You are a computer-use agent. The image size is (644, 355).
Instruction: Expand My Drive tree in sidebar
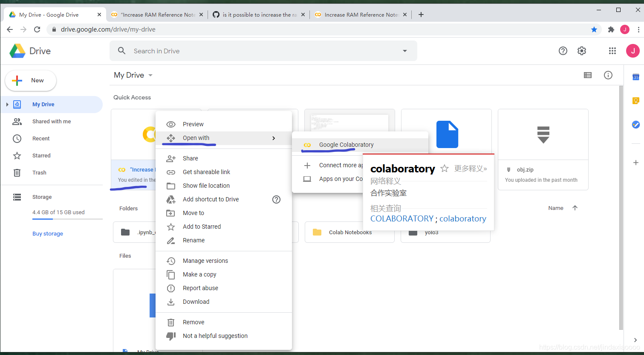7,105
